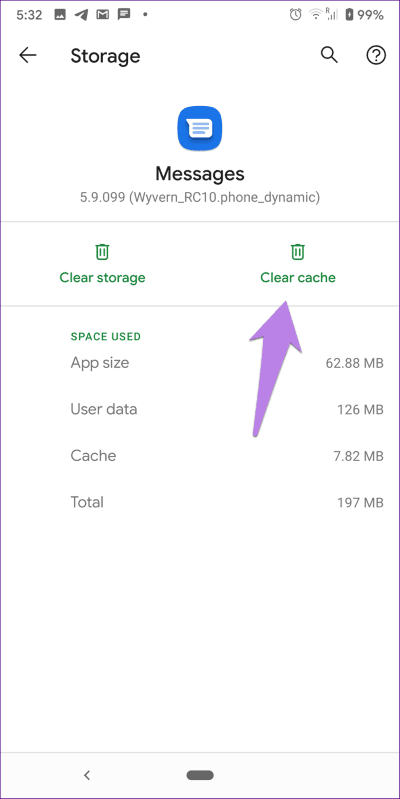Screen dimensions: 400x799
Task: Go back using the top-left arrow
Action: click(x=28, y=55)
